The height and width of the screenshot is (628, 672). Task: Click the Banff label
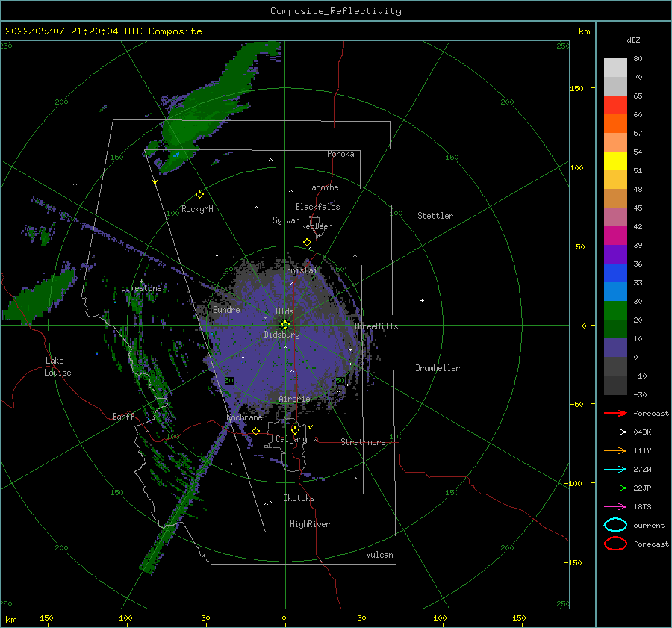tap(123, 416)
